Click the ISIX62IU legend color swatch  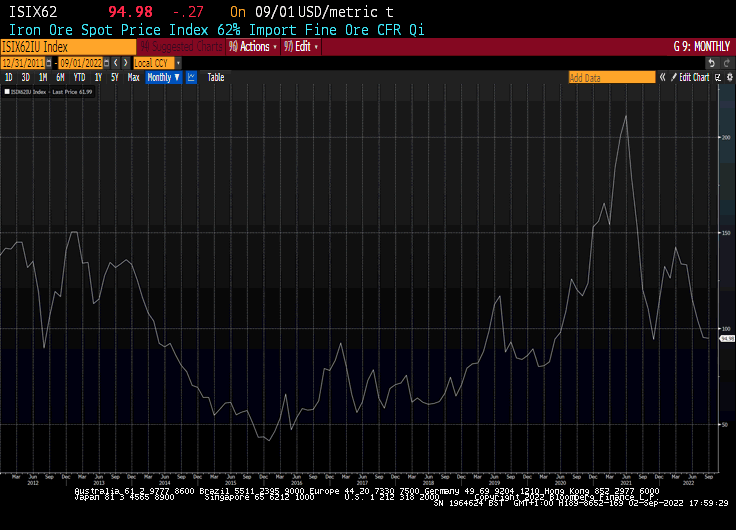pyautogui.click(x=5, y=91)
